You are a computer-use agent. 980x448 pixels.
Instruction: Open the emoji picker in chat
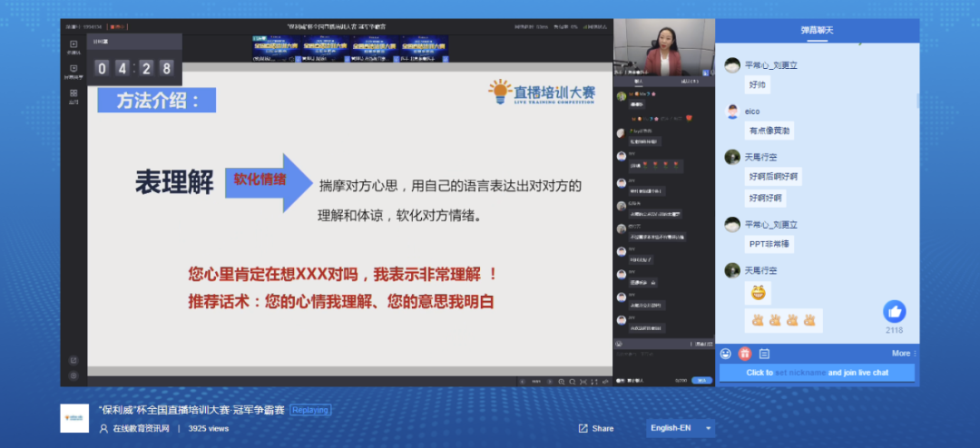click(x=726, y=353)
